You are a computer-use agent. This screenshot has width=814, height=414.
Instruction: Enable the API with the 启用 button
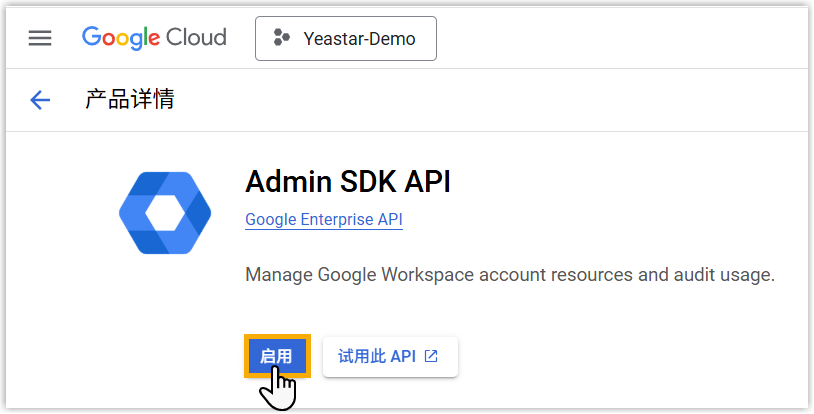276,357
